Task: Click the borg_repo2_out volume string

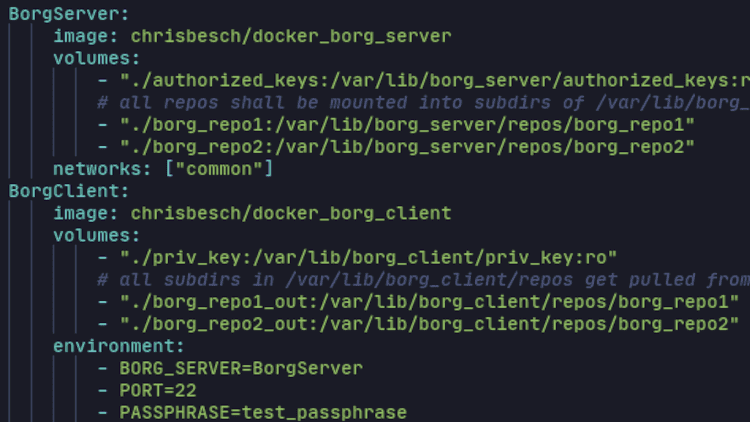Action: (429, 324)
